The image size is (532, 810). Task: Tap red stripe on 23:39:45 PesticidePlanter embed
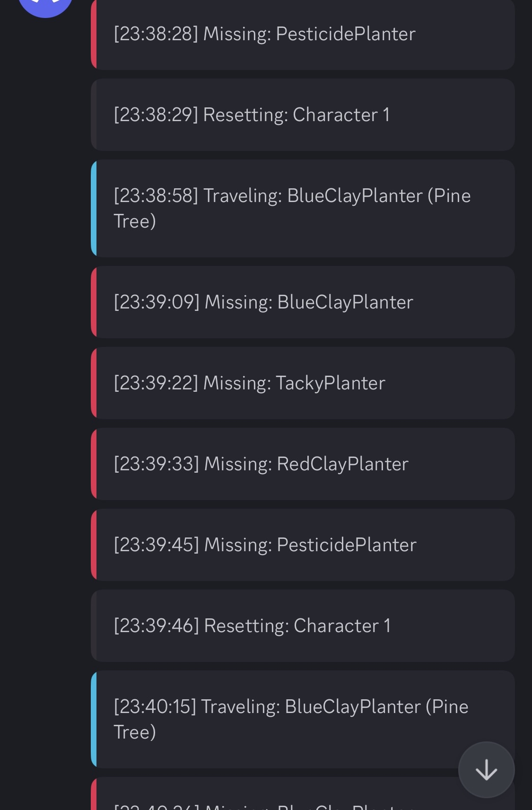click(94, 545)
